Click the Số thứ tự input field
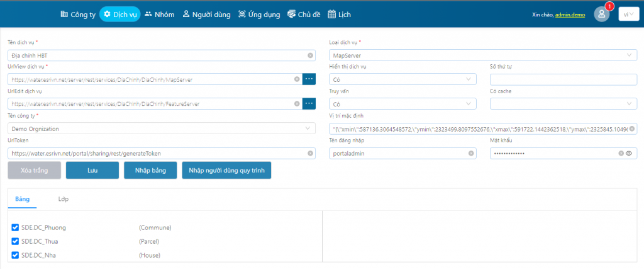The height and width of the screenshot is (269, 644). tap(563, 79)
